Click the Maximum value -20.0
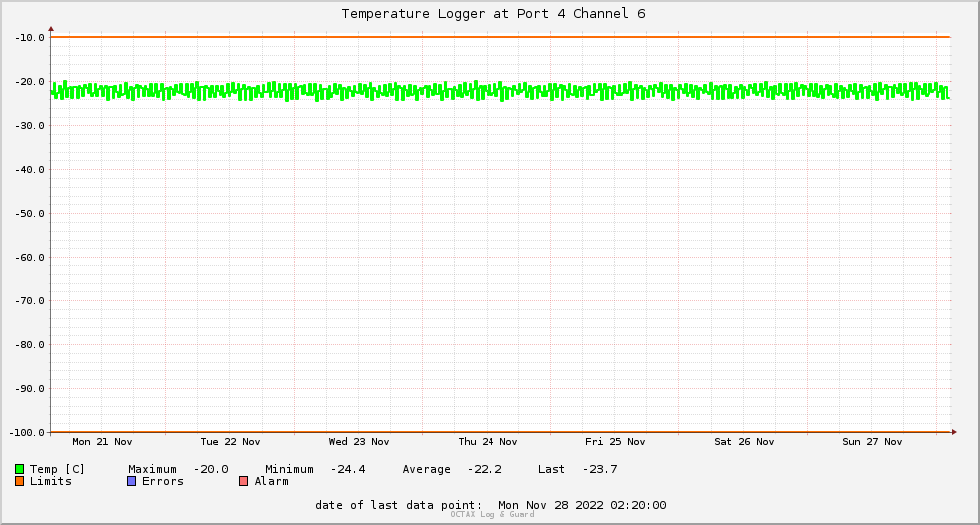980x525 pixels. pyautogui.click(x=211, y=469)
